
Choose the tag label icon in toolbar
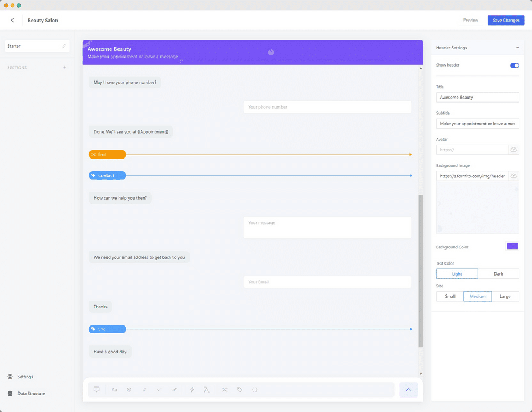click(239, 390)
